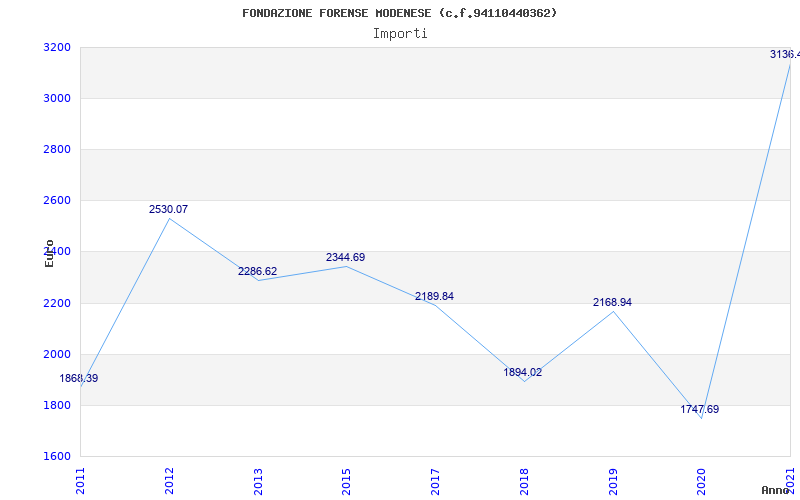Click x-axis year label 2019

tap(613, 481)
